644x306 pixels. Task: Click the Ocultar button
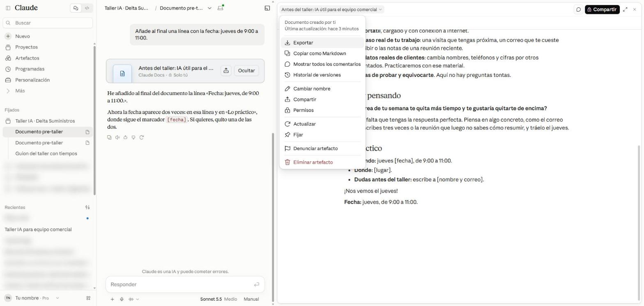coord(246,71)
